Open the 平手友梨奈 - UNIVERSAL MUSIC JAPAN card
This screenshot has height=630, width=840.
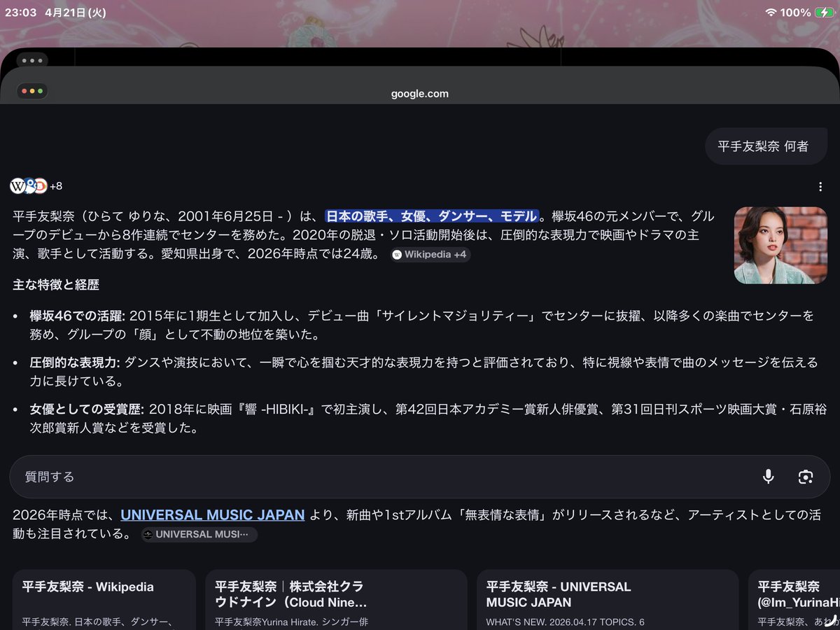tap(608, 600)
